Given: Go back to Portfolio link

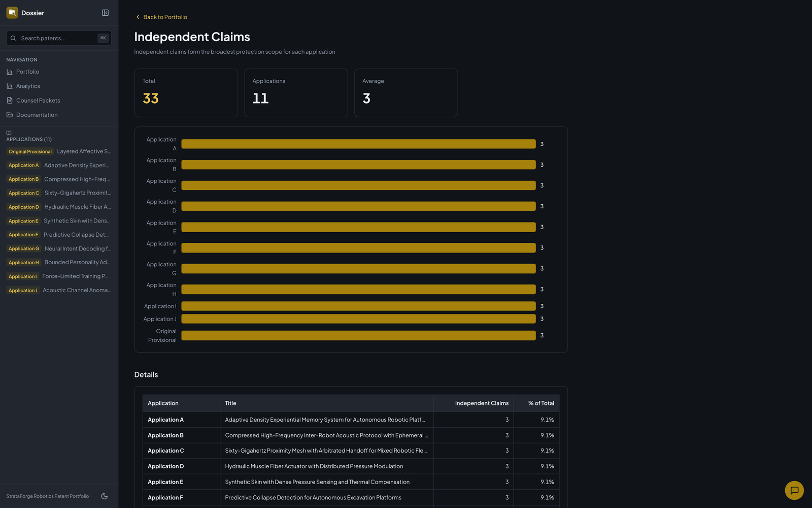Looking at the screenshot, I should pyautogui.click(x=161, y=17).
